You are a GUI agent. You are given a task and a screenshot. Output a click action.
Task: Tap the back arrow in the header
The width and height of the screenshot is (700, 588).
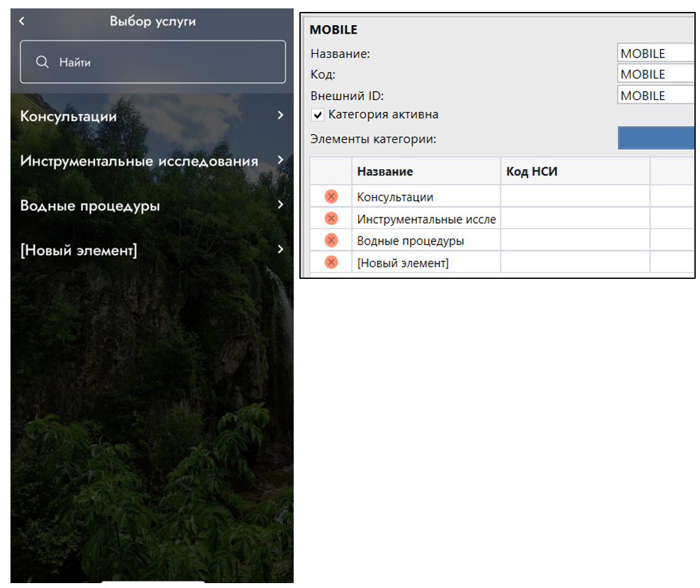click(x=22, y=21)
